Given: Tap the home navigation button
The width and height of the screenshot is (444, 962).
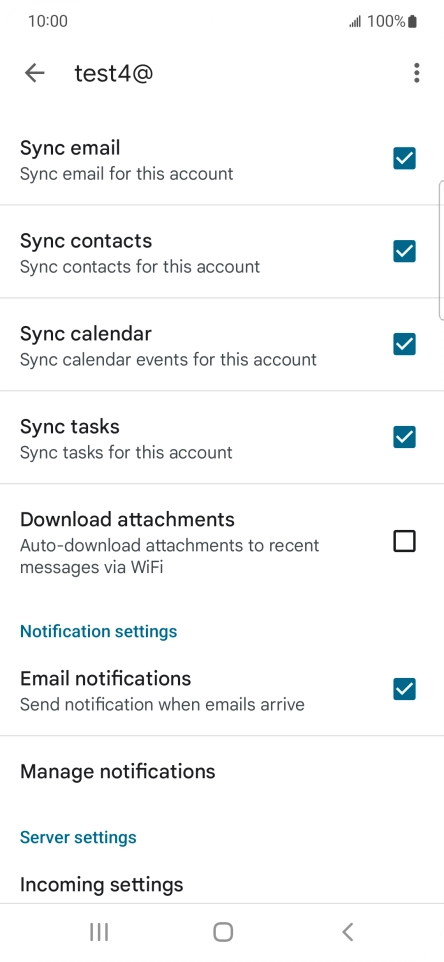Looking at the screenshot, I should click(x=223, y=932).
